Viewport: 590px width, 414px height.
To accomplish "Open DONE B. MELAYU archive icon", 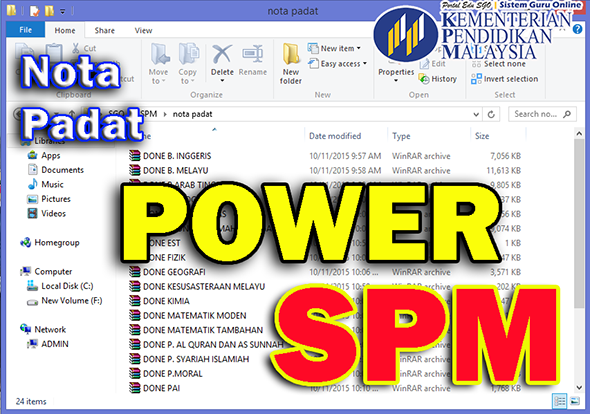I will tap(134, 170).
